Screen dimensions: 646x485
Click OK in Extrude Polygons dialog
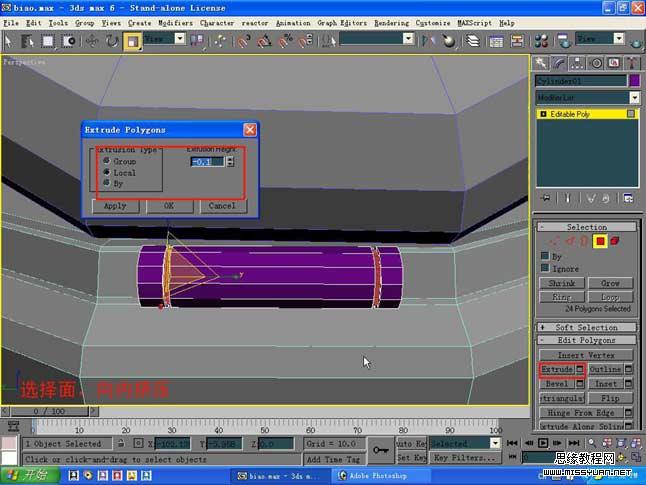tap(169, 206)
